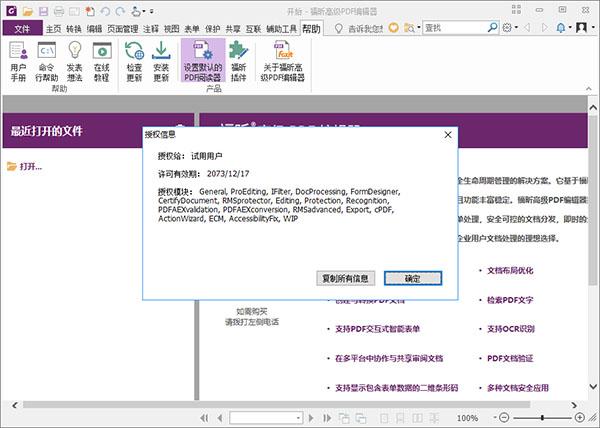Open Foxit Plugins (福昕插件)
The image size is (600, 428).
(x=238, y=62)
